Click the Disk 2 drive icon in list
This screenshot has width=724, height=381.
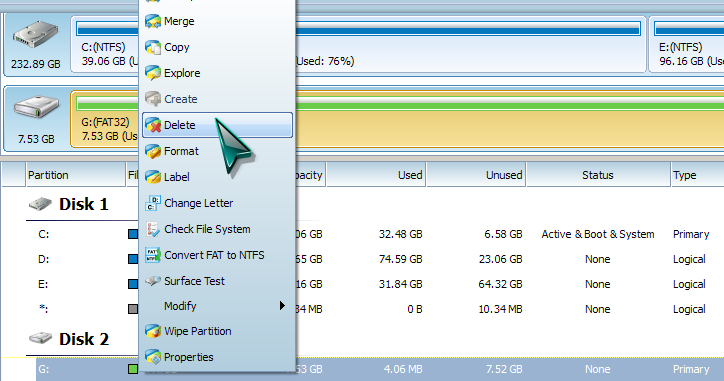pyautogui.click(x=40, y=339)
